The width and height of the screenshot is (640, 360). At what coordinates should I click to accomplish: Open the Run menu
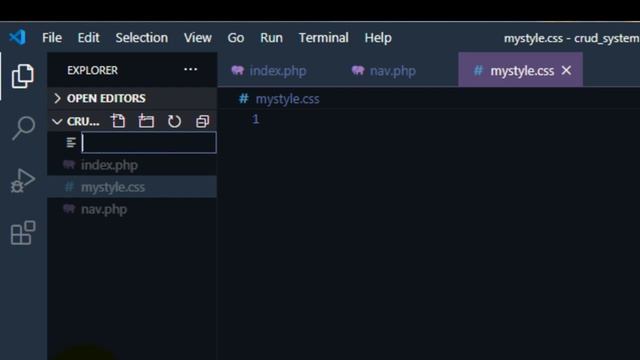[271, 38]
